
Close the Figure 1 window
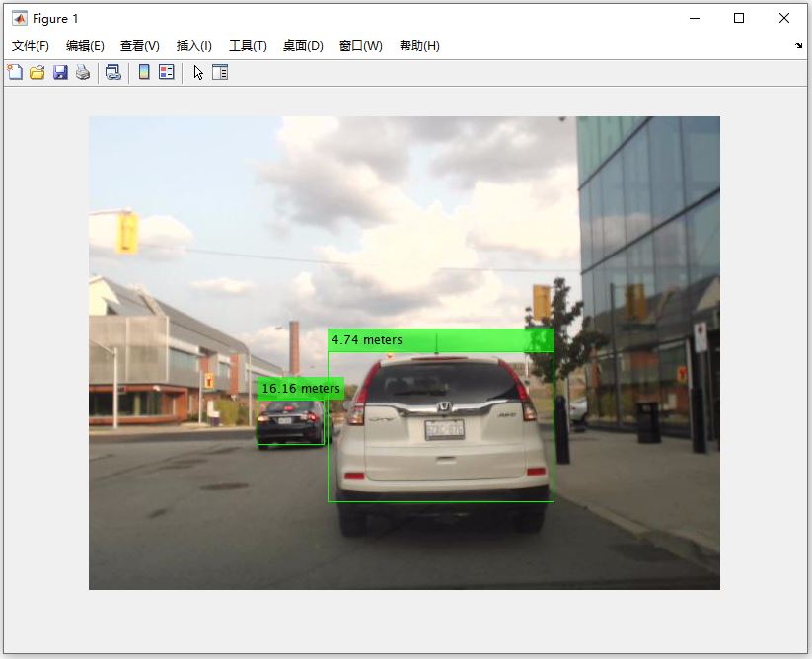(x=784, y=18)
